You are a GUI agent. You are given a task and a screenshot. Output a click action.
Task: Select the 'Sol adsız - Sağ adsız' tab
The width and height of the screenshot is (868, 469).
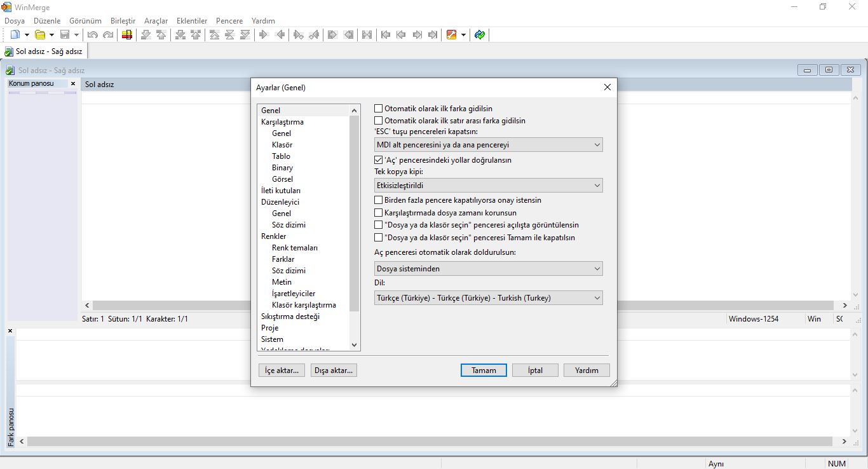43,51
